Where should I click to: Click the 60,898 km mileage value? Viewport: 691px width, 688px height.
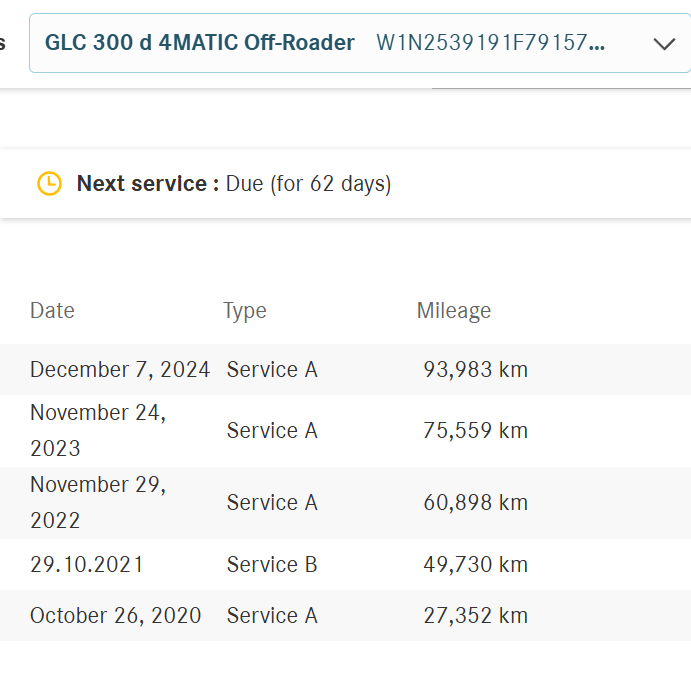pos(476,503)
